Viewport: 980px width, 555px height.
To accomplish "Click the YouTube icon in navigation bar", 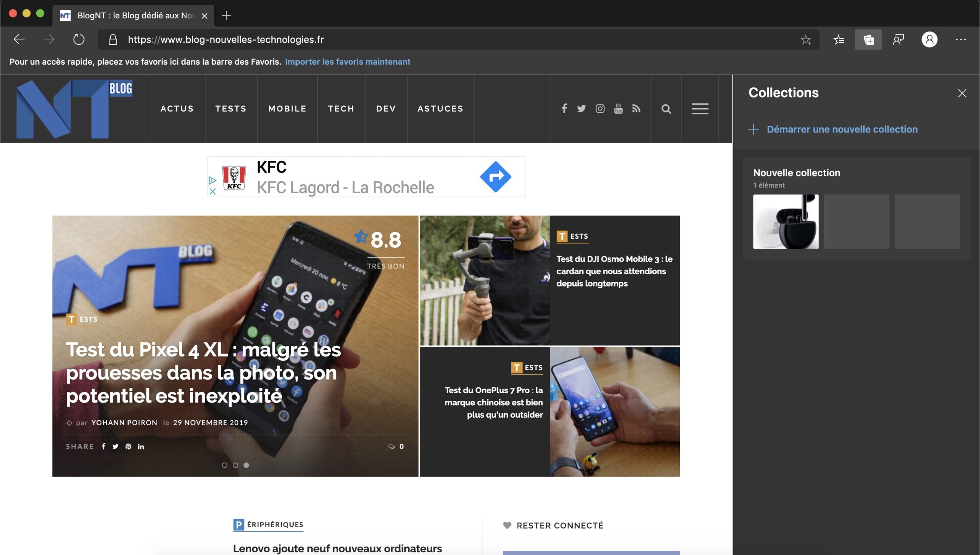I will click(x=618, y=109).
